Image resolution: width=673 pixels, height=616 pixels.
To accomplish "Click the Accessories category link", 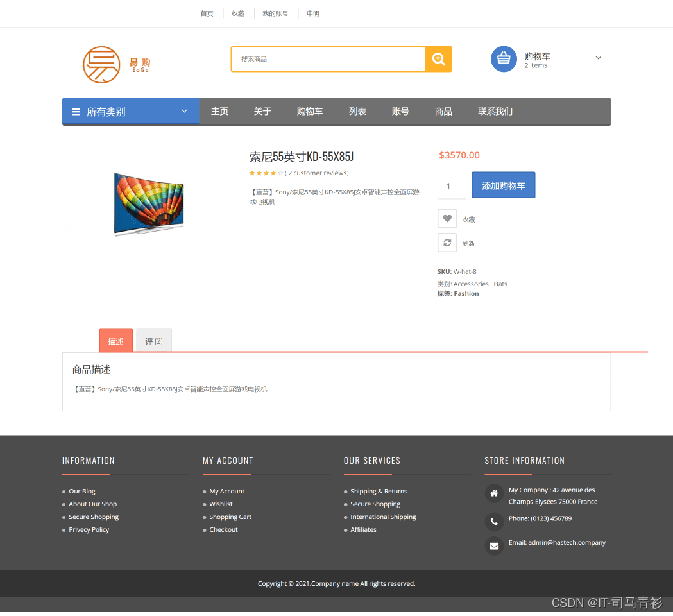I will 472,284.
